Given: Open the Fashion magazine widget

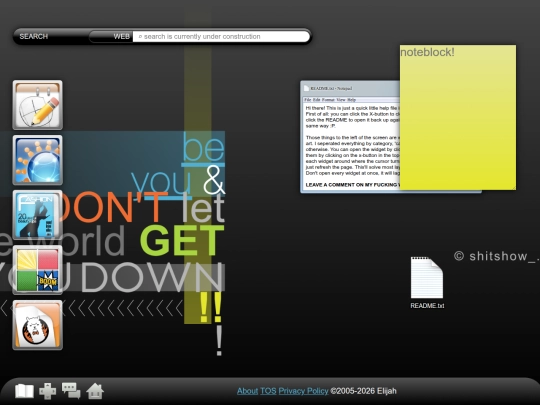Looking at the screenshot, I should pyautogui.click(x=38, y=215).
